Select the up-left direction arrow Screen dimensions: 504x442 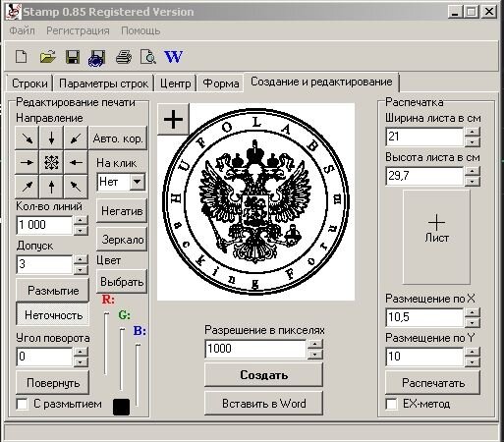(76, 187)
